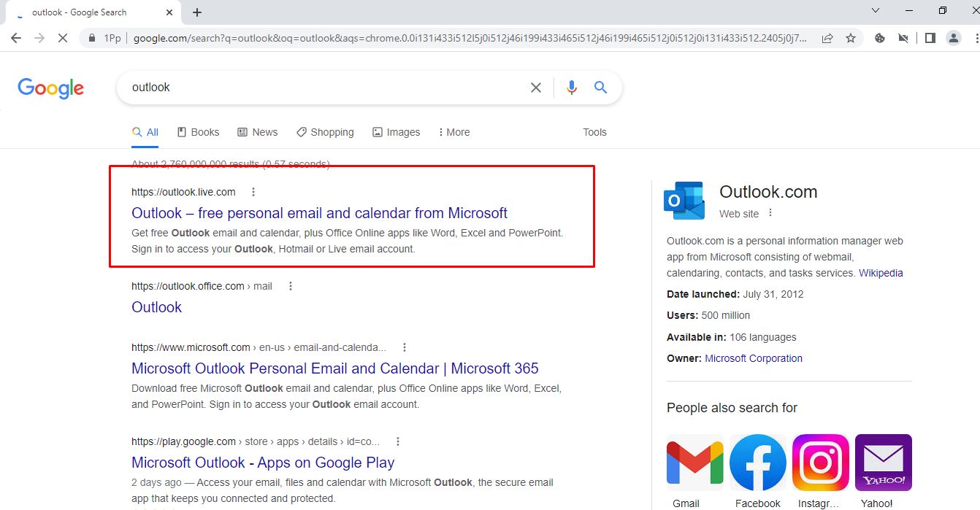Open Microsoft Outlook - Apps on Google Play
The width and height of the screenshot is (980, 510).
click(x=263, y=463)
